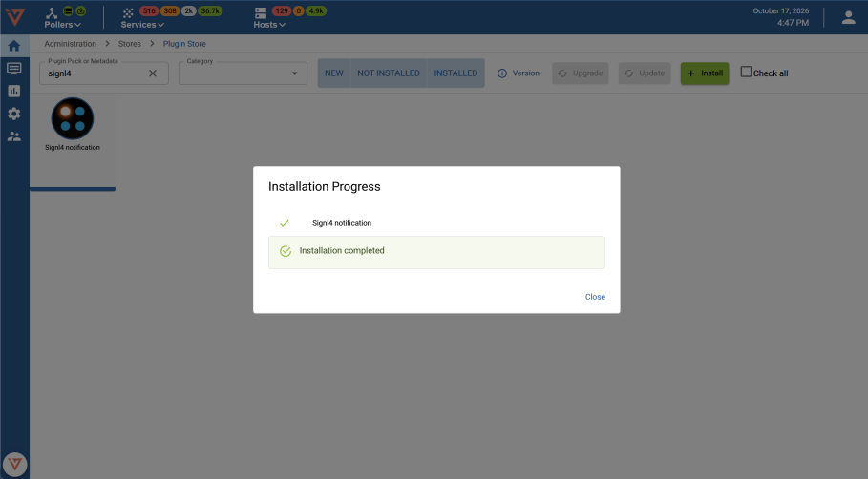This screenshot has width=868, height=479.
Task: Open the Pollers network icon
Action: click(x=52, y=12)
